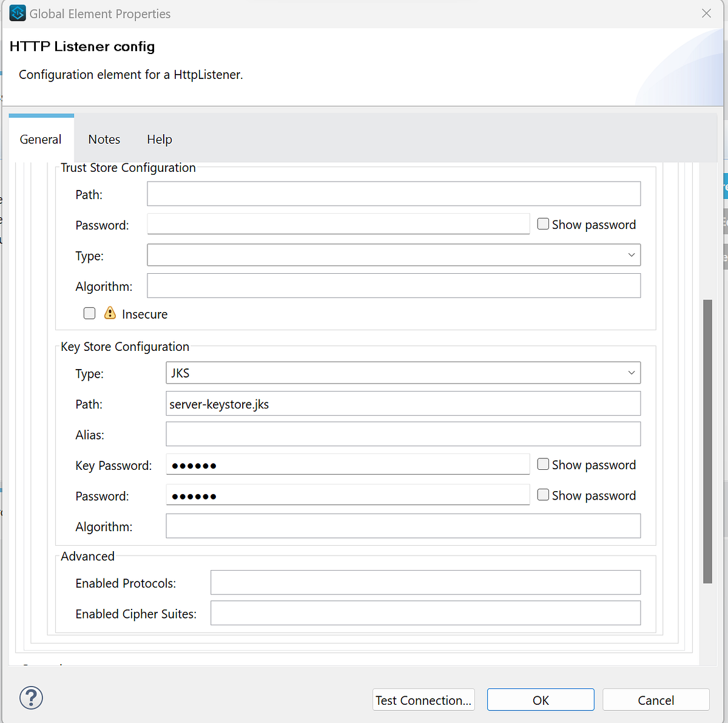Click the Test Connection button

[423, 699]
